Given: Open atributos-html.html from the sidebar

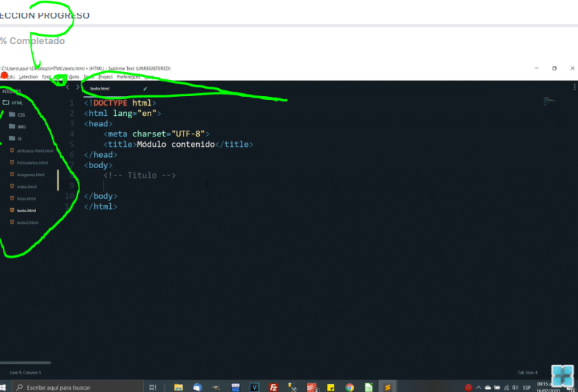Looking at the screenshot, I should click(35, 150).
